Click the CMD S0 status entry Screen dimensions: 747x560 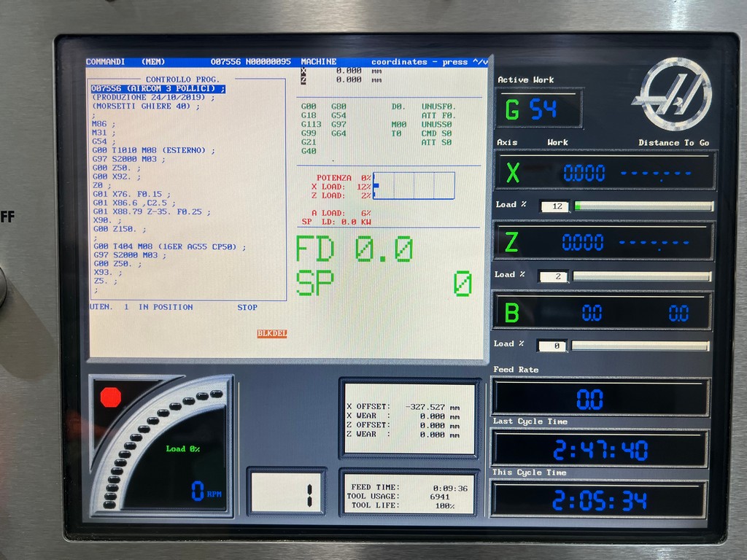point(436,133)
